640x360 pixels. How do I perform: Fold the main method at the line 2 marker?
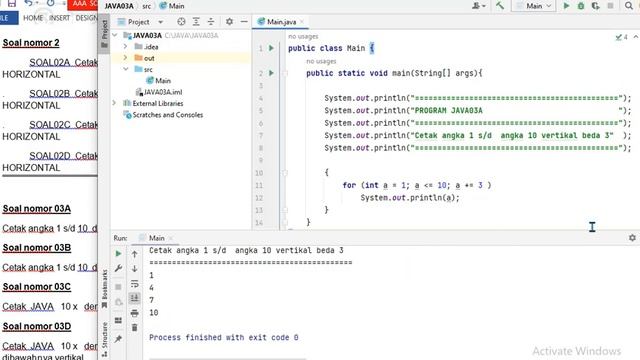click(x=285, y=73)
